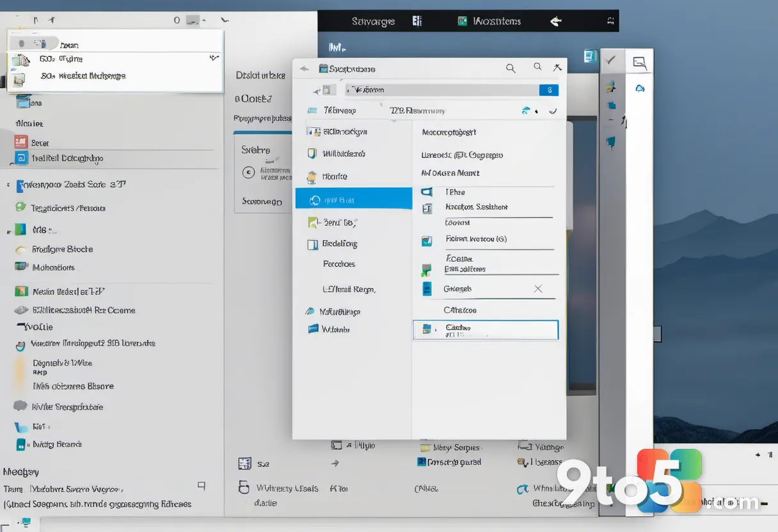Click the X beside the right-pane list entry
This screenshot has width=778, height=532.
click(x=538, y=289)
